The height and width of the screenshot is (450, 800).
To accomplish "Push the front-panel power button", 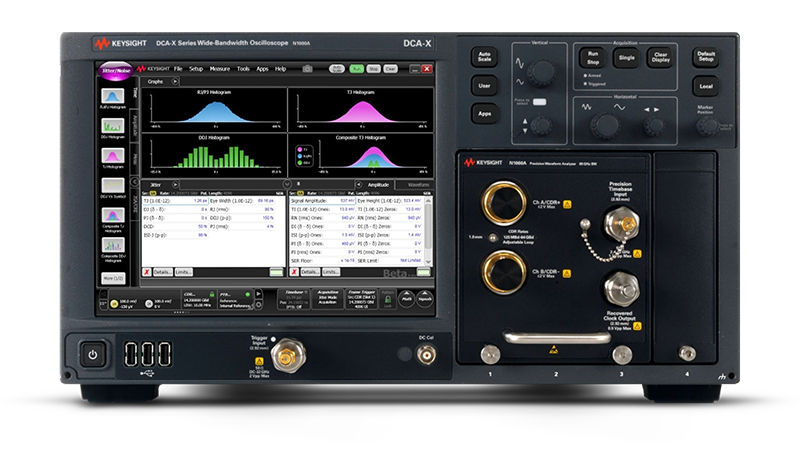I will coord(92,355).
